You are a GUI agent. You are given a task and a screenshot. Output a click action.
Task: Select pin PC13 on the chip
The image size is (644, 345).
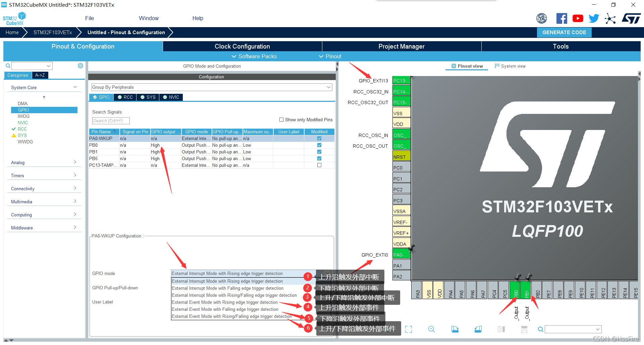(401, 81)
